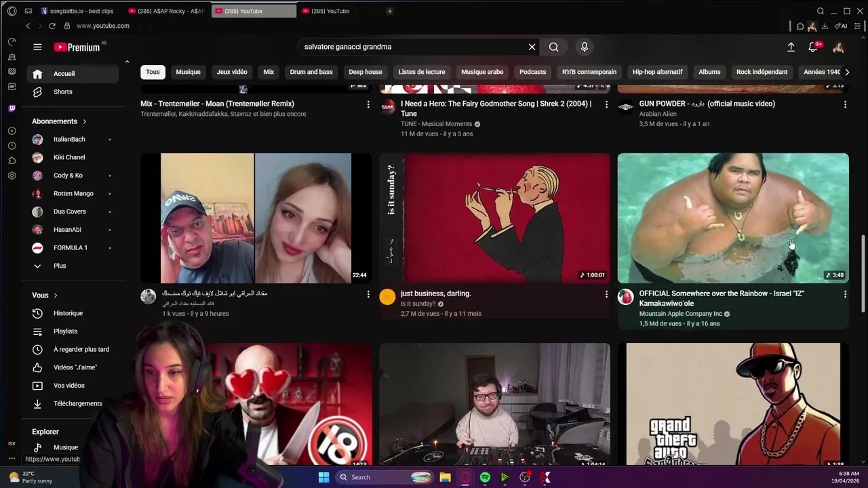Open options for just business, darling

(606, 294)
